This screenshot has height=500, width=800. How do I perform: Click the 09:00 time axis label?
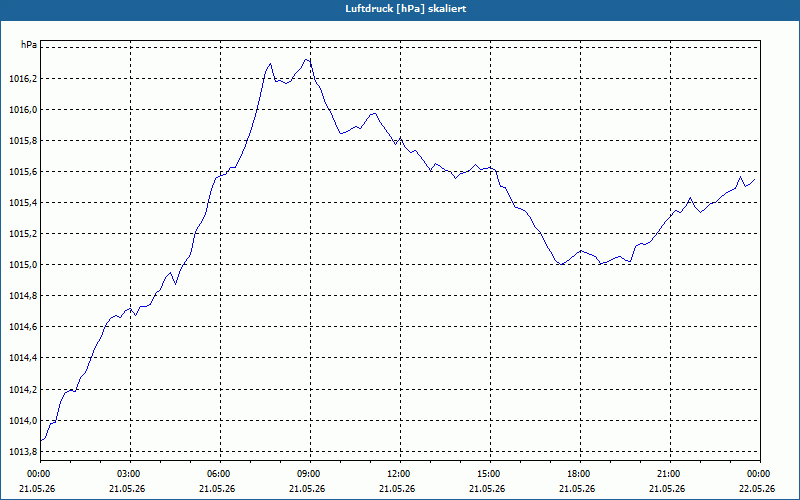coord(310,474)
